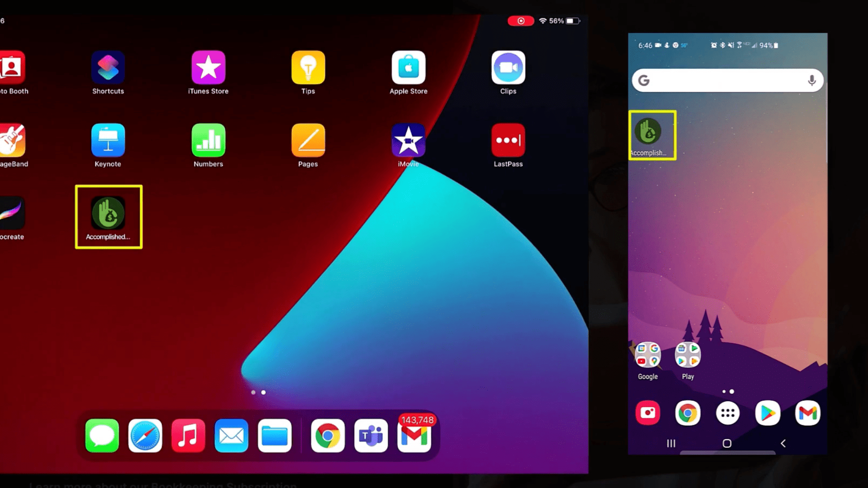Toggle recording indicator in iPad status bar
The image size is (868, 488).
[x=520, y=21]
